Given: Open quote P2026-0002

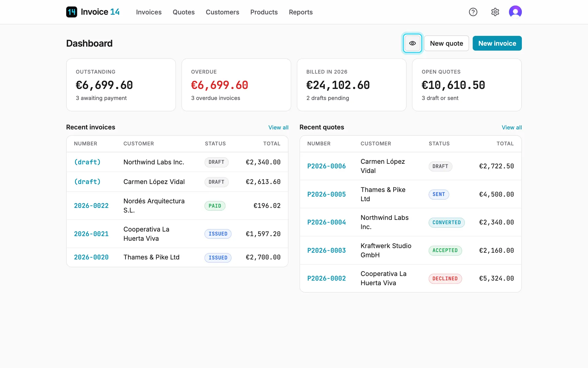Looking at the screenshot, I should point(326,278).
